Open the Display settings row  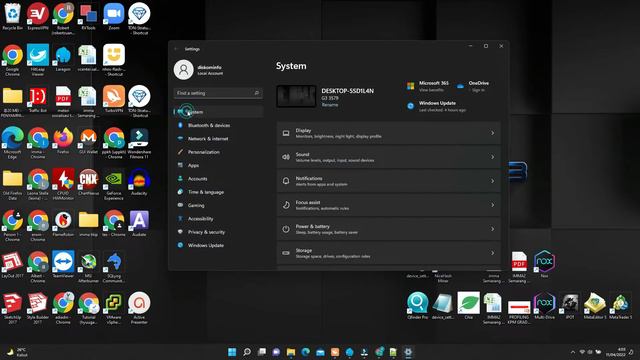(x=389, y=133)
